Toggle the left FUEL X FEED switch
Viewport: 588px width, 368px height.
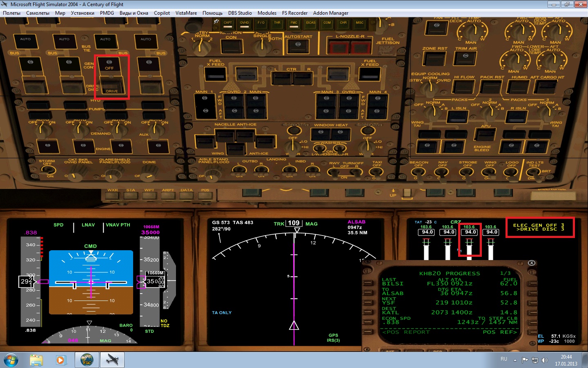click(x=215, y=74)
